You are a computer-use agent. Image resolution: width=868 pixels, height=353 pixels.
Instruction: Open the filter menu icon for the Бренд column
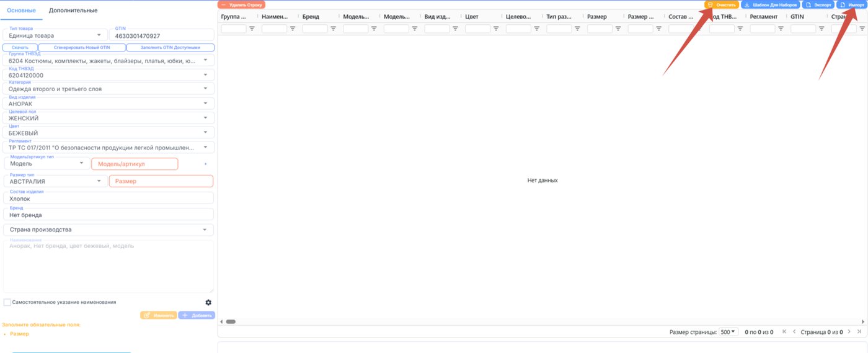pyautogui.click(x=333, y=29)
